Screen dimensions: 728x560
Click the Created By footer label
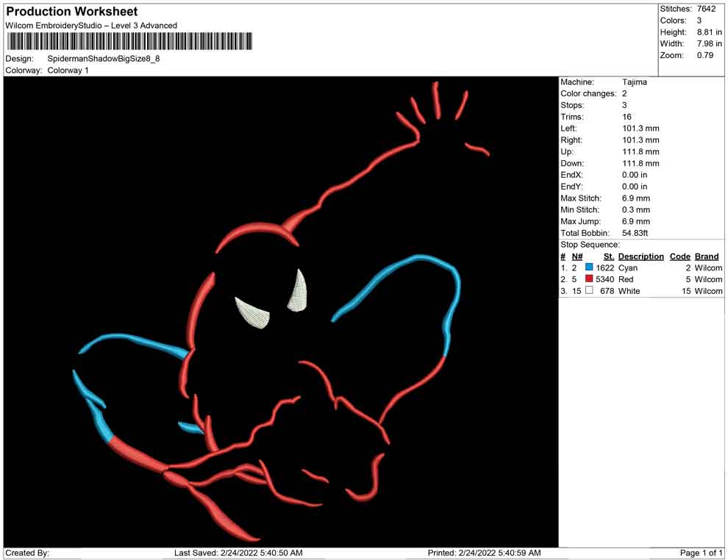(27, 553)
